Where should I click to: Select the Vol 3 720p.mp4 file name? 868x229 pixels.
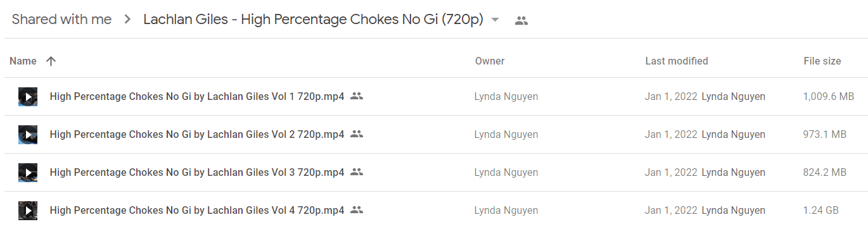click(x=197, y=173)
